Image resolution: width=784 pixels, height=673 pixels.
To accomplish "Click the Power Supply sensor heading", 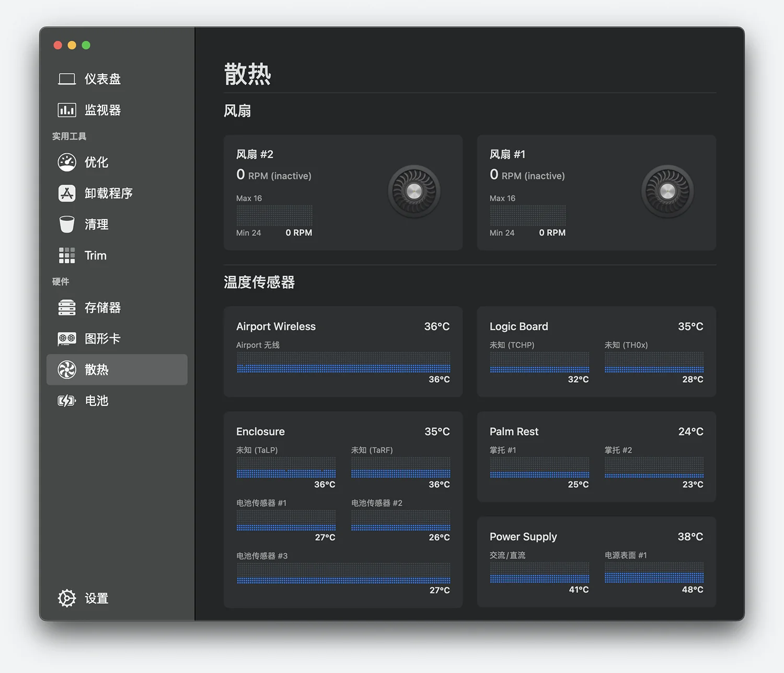I will pos(523,537).
